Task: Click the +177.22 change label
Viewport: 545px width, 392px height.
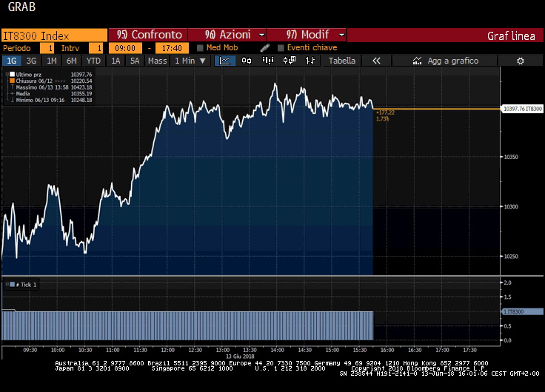Action: tap(385, 112)
